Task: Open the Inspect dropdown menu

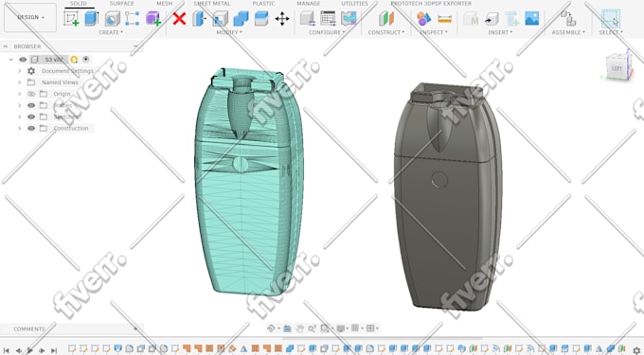Action: (x=434, y=32)
